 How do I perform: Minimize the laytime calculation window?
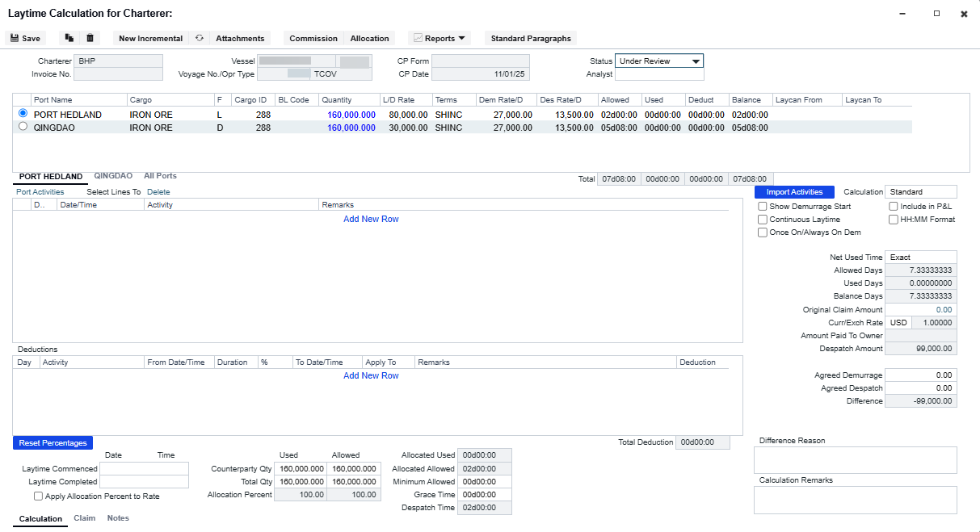pos(902,14)
